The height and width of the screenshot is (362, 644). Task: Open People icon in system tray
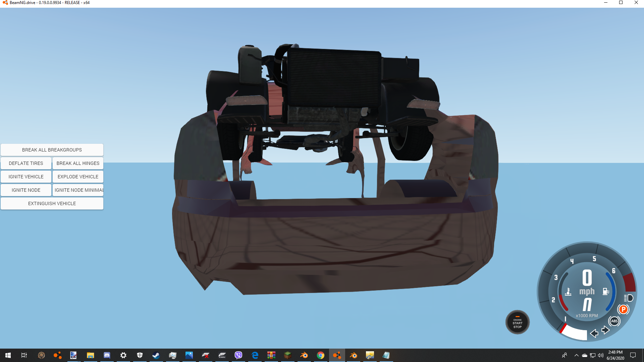pyautogui.click(x=565, y=355)
